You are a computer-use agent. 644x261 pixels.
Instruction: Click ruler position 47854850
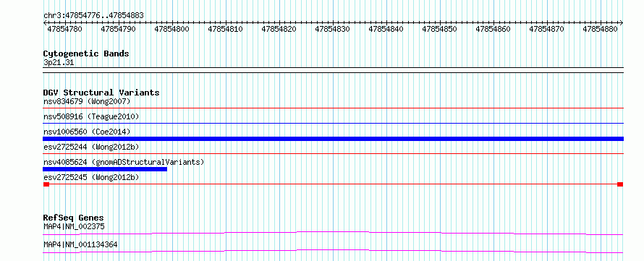[439, 29]
